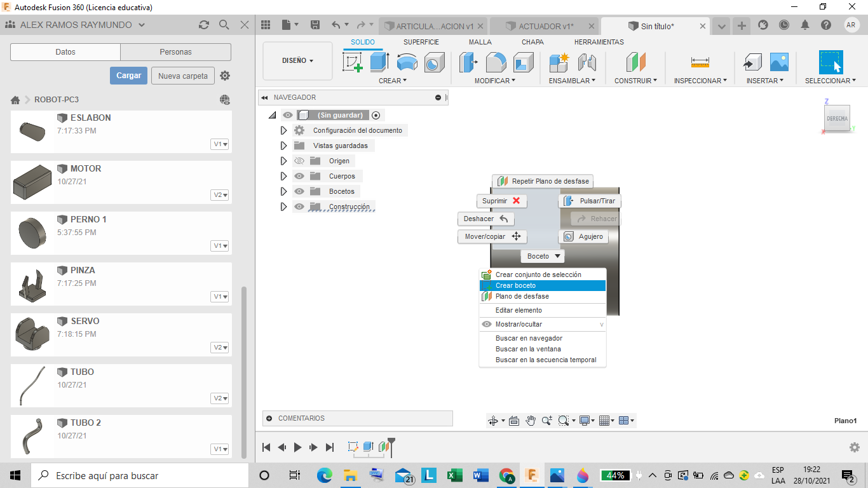Open the ACTUADOR v1 document tab
Image resolution: width=868 pixels, height=488 pixels.
pos(546,26)
